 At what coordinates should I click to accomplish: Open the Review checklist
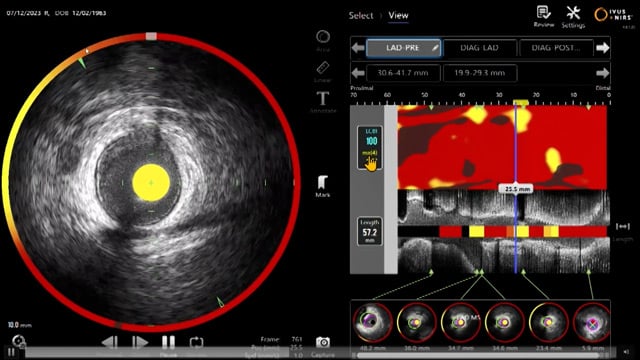tap(544, 16)
